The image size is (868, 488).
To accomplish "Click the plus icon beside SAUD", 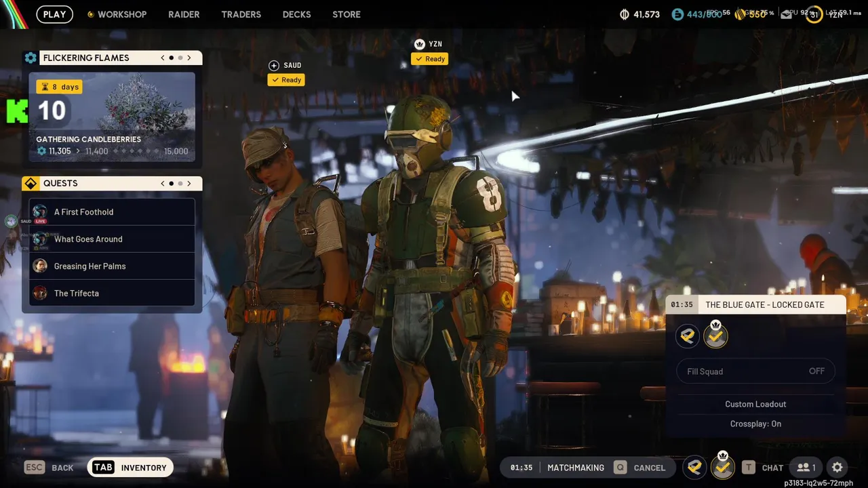I will click(274, 65).
